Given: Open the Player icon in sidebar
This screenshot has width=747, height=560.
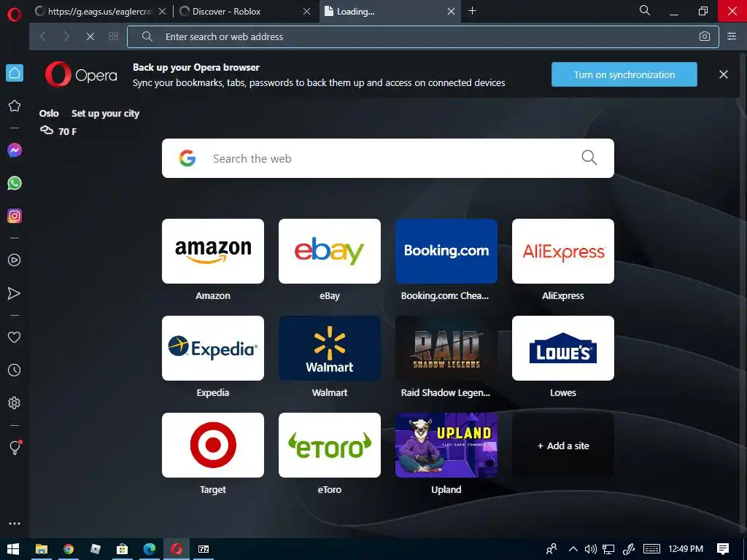Looking at the screenshot, I should pyautogui.click(x=15, y=260).
